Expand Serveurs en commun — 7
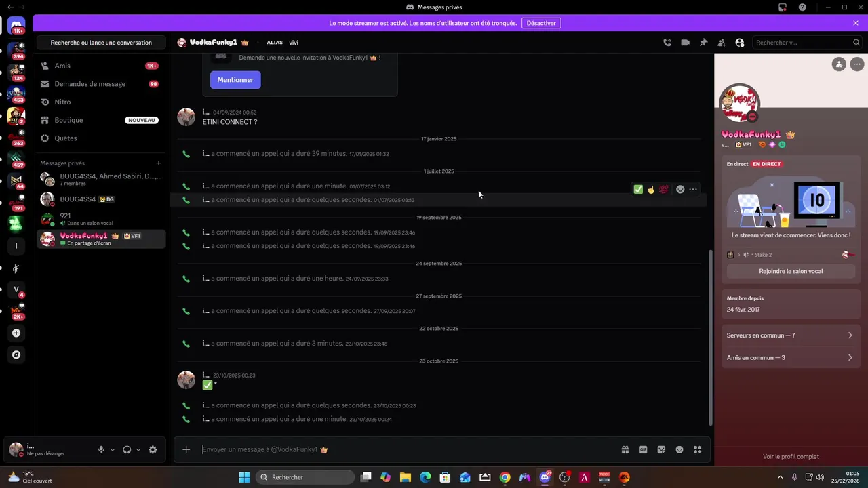 tap(791, 335)
